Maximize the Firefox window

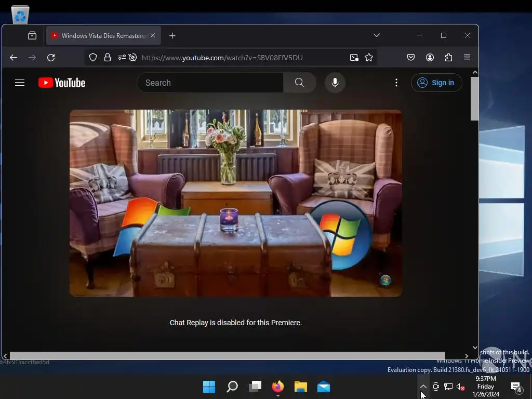coord(444,35)
